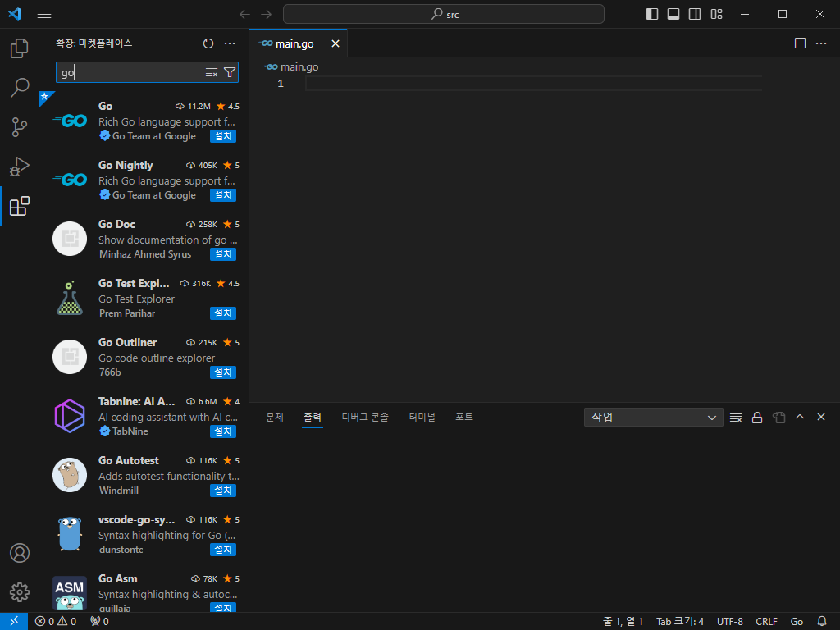Install the Tabnine extension
Image resolution: width=840 pixels, height=630 pixels.
coord(223,431)
